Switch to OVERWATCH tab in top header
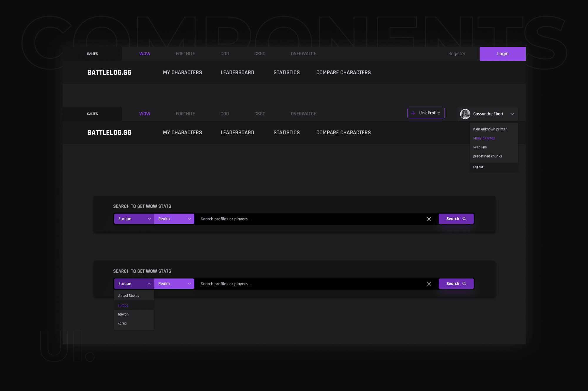Screen dimensions: 588x391 304,54
